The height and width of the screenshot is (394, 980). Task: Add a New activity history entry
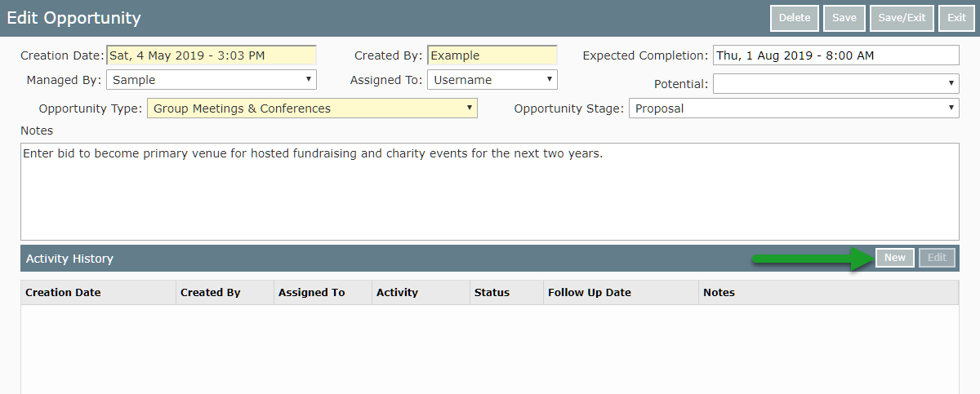895,258
